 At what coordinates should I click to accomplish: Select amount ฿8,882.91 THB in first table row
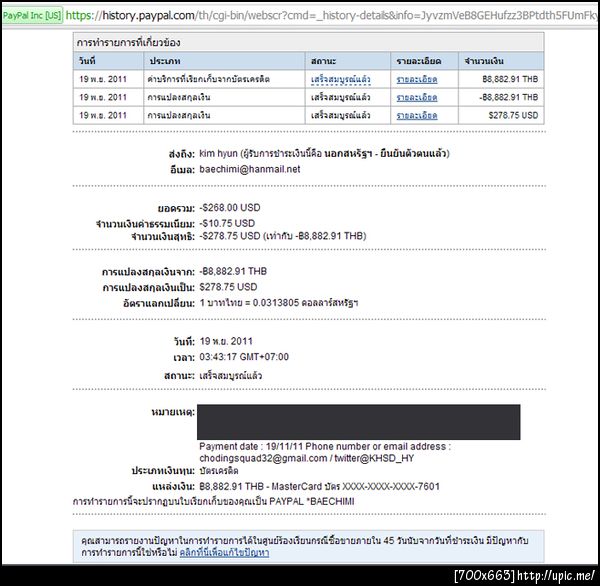click(510, 79)
